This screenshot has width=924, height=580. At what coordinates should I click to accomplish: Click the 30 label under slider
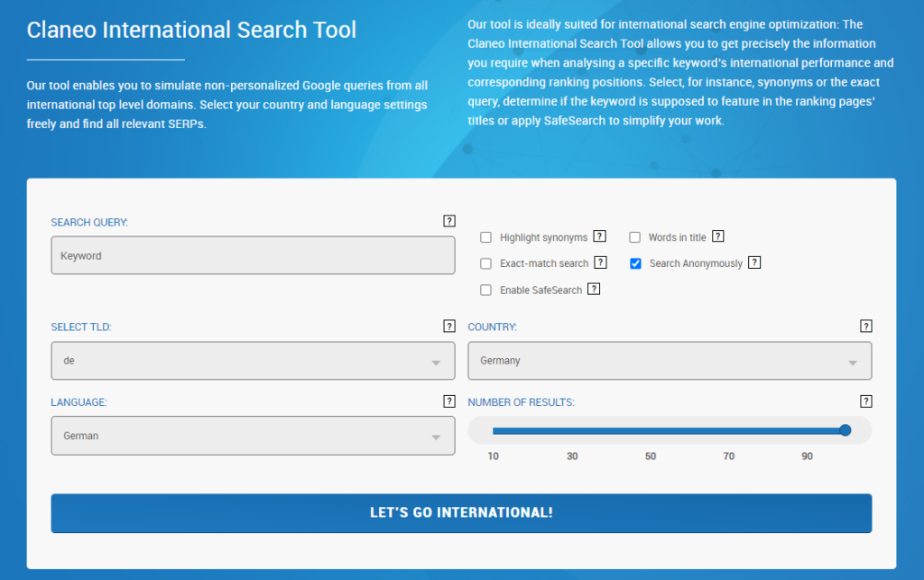572,456
